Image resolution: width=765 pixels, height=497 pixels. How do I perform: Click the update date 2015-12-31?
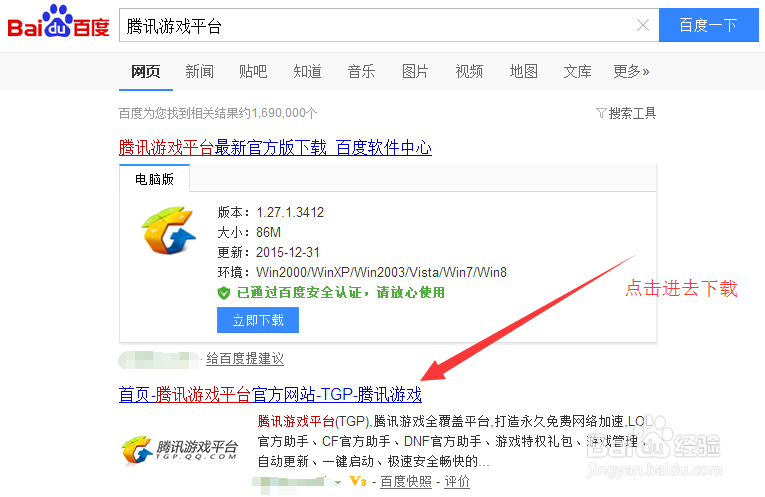(x=288, y=253)
